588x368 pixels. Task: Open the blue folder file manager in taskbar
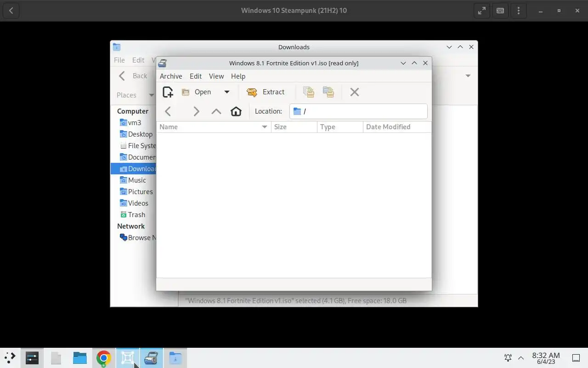(x=80, y=358)
